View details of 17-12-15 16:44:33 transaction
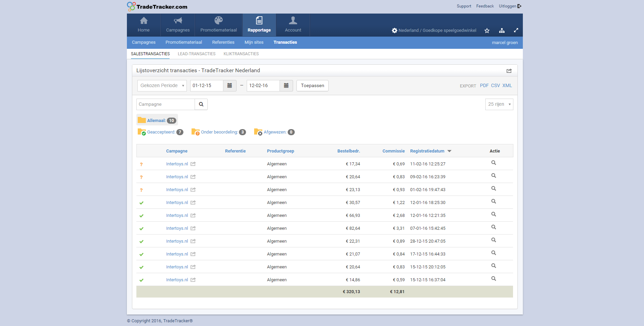The image size is (644, 326). [494, 253]
